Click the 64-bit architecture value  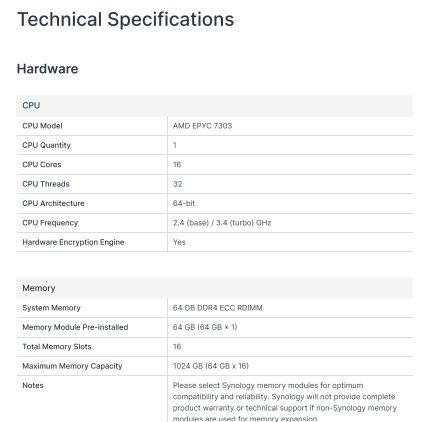pyautogui.click(x=184, y=203)
